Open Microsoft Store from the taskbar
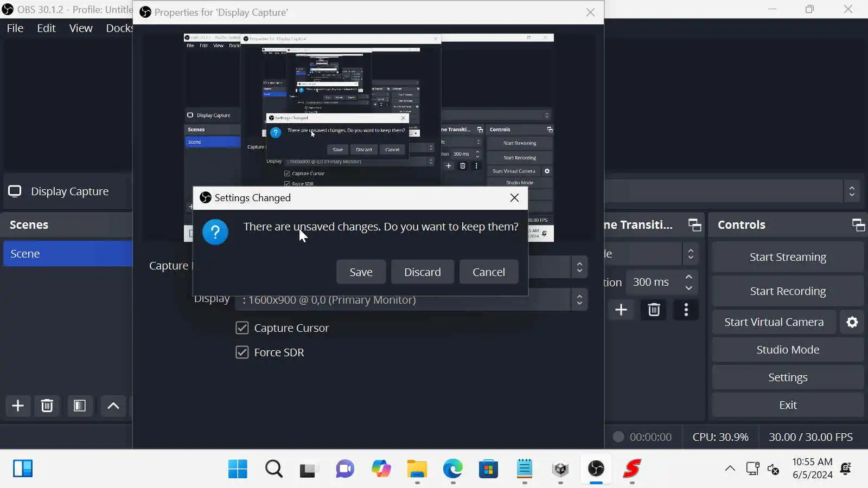Image resolution: width=868 pixels, height=488 pixels. [x=488, y=469]
